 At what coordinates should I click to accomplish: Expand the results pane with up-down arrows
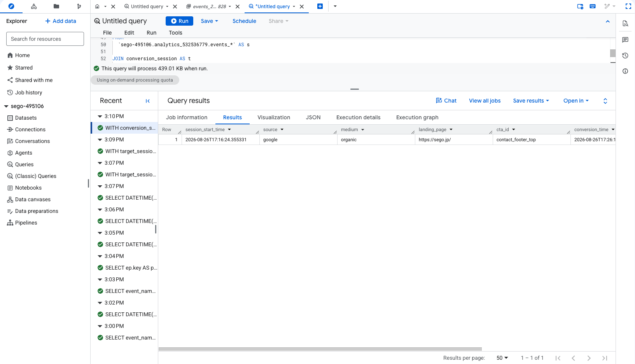605,101
